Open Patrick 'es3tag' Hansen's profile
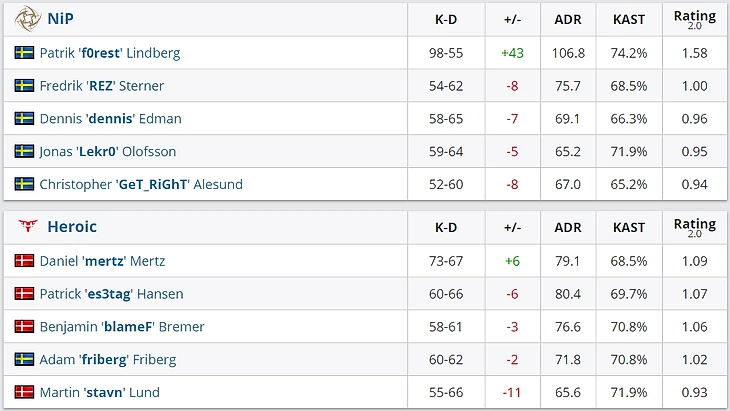The height and width of the screenshot is (411, 730). (112, 294)
